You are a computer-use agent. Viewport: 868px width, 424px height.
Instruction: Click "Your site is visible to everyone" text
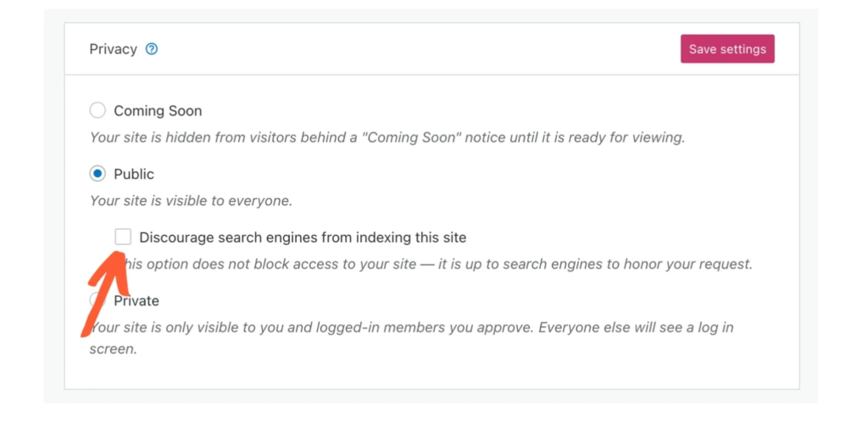(191, 201)
